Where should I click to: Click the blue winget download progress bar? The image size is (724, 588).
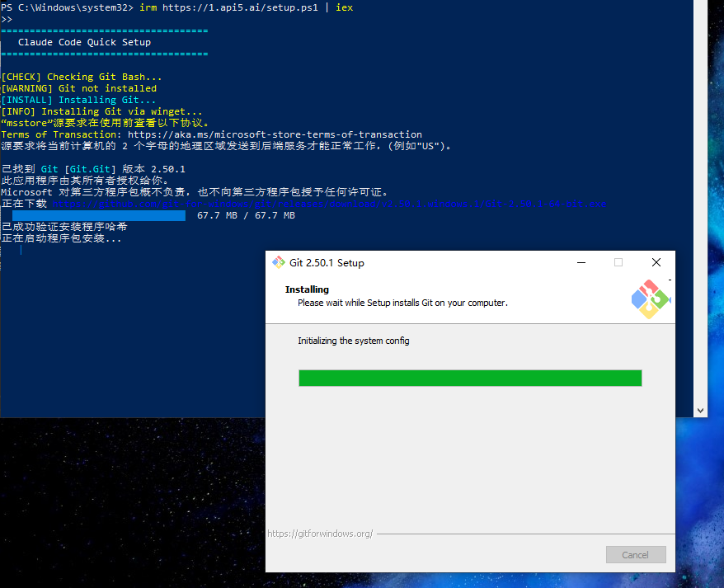pos(99,216)
